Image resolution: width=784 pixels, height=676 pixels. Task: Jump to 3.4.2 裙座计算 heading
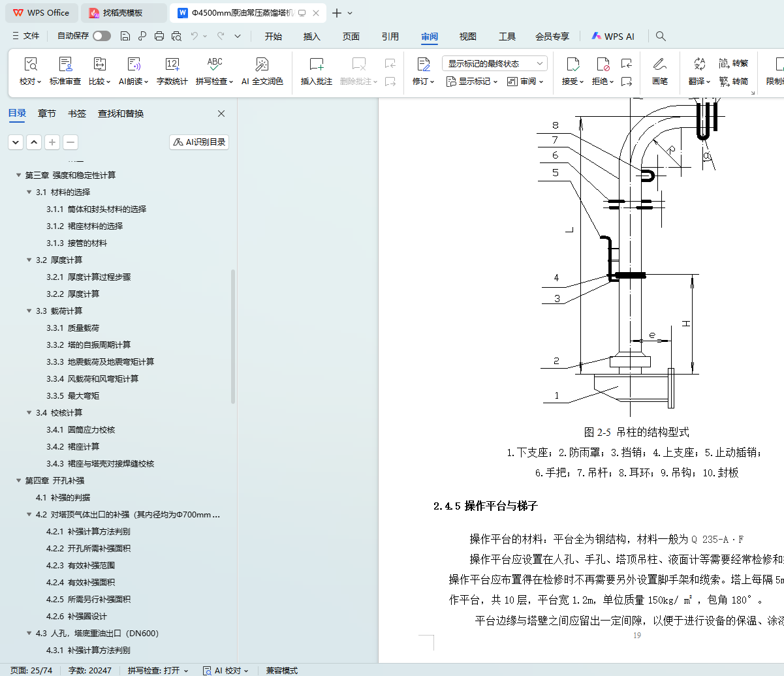pyautogui.click(x=83, y=447)
